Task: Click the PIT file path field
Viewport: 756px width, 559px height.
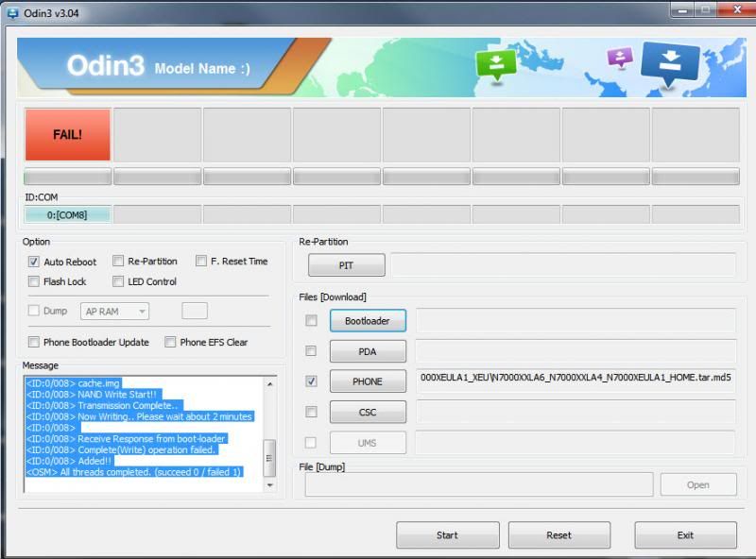Action: click(563, 264)
